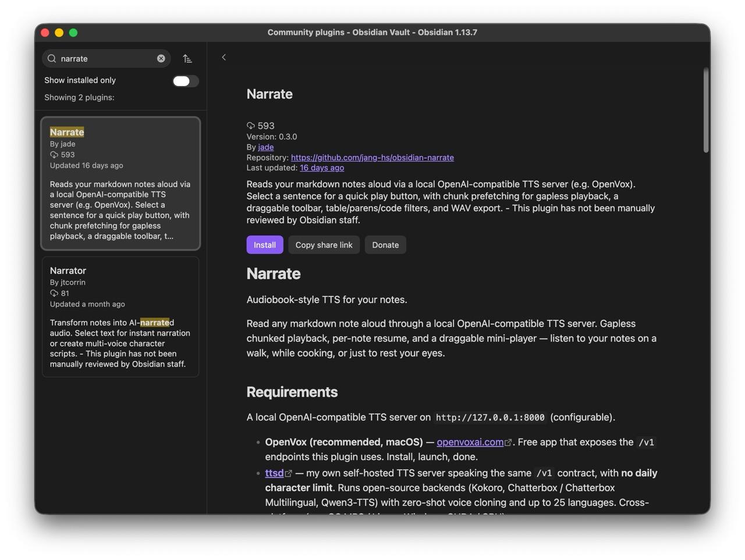Install the Narrate plugin
This screenshot has width=745, height=560.
tap(265, 245)
